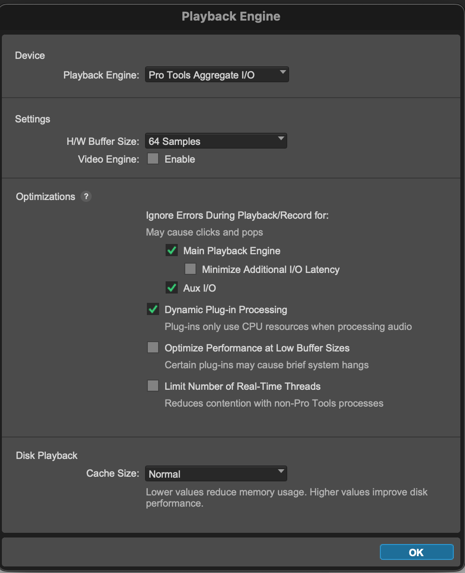Open the Optimizations help question mark icon

click(x=86, y=197)
